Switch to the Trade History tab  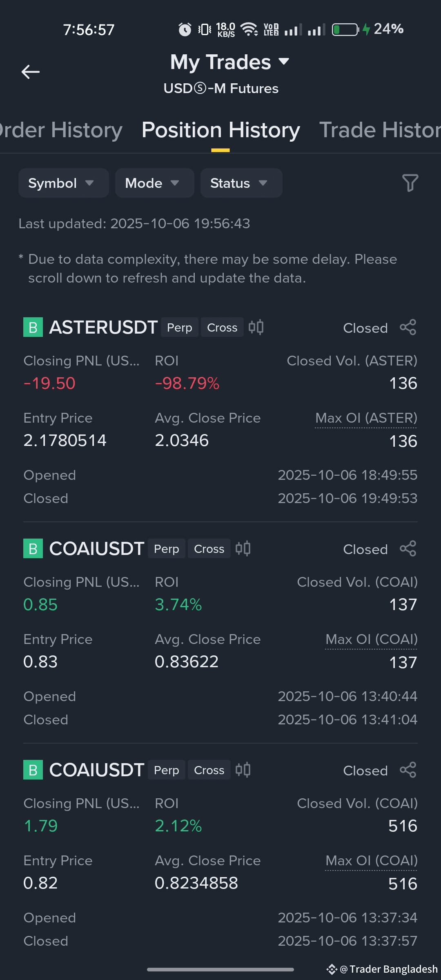tap(380, 130)
